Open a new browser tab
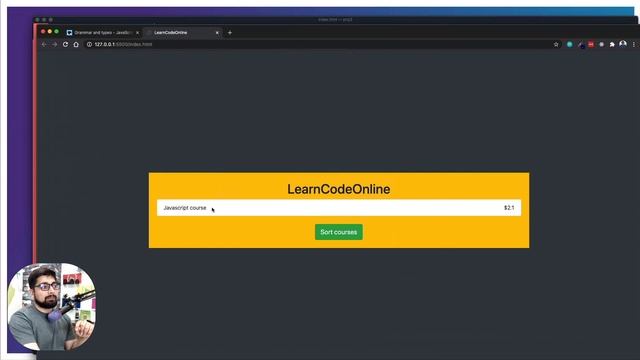This screenshot has width=640, height=360. tap(230, 33)
